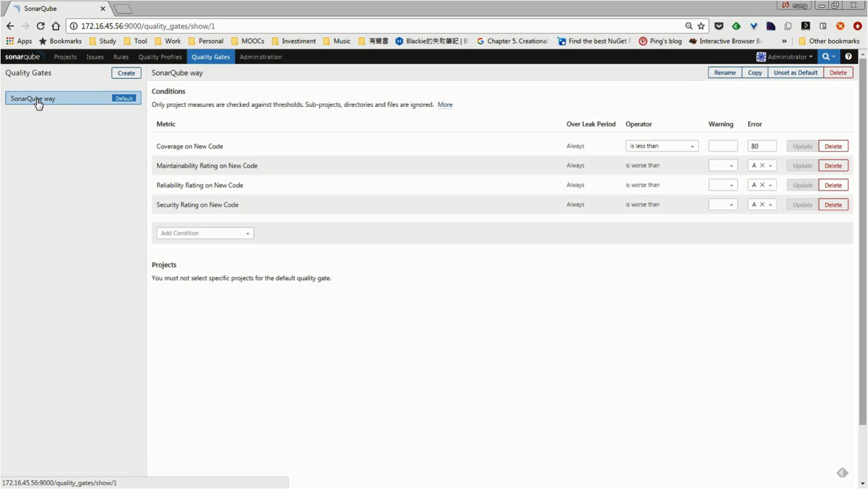Screen dimensions: 868x489
Task: Delete the Reliability Rating condition
Action: pyautogui.click(x=833, y=185)
